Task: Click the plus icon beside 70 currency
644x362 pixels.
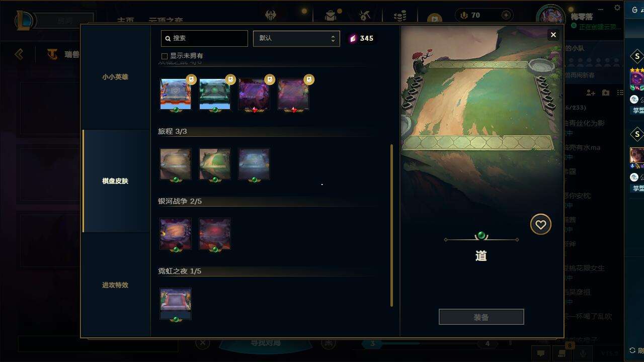Action: [506, 15]
